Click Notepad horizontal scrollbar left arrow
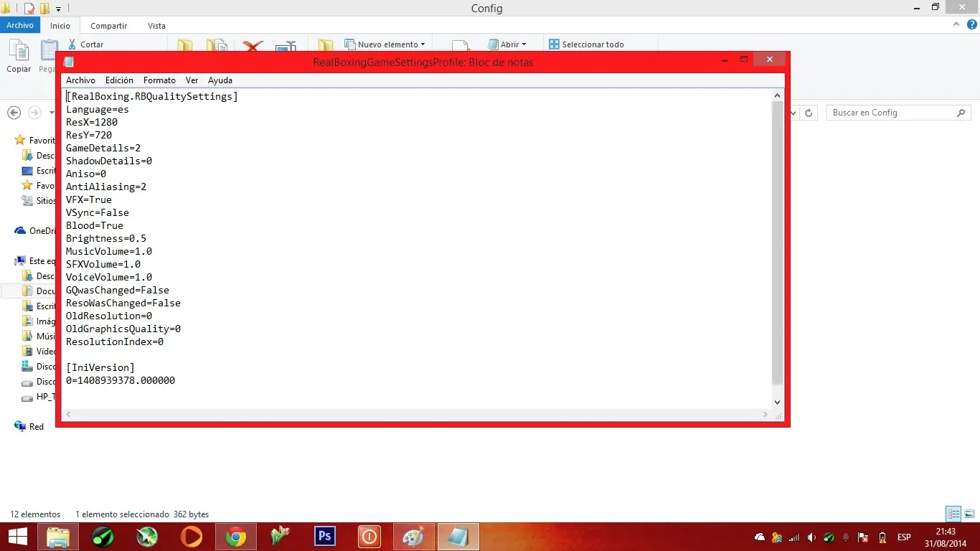The height and width of the screenshot is (551, 980). pos(68,415)
